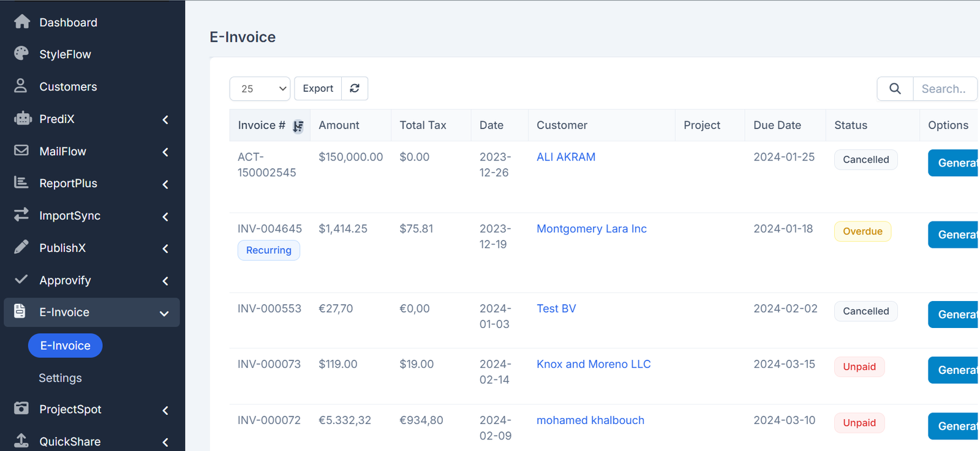Click the PrediX robot icon
980x451 pixels.
(22, 119)
